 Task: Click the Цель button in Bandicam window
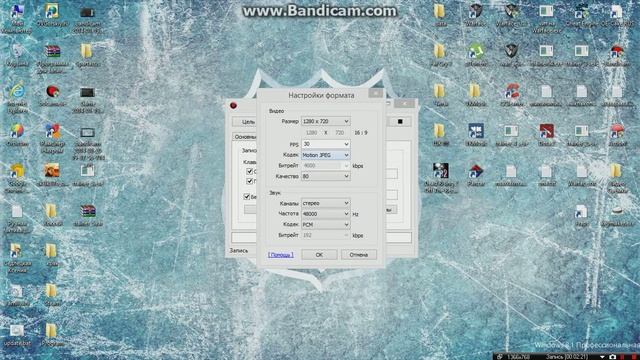245,122
